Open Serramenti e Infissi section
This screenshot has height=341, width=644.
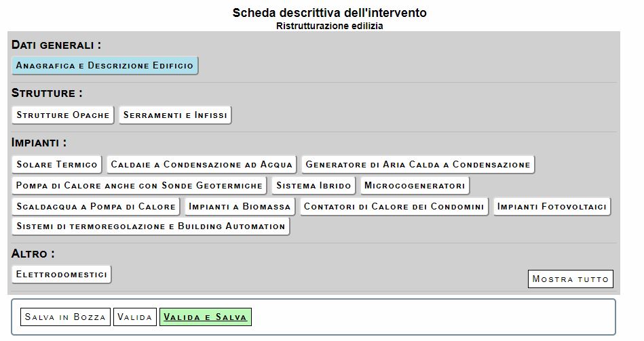pyautogui.click(x=175, y=115)
